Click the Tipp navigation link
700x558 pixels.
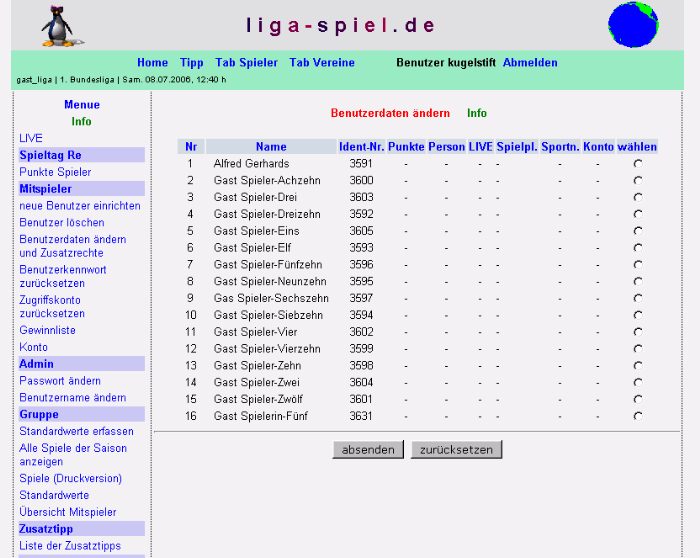pos(191,63)
